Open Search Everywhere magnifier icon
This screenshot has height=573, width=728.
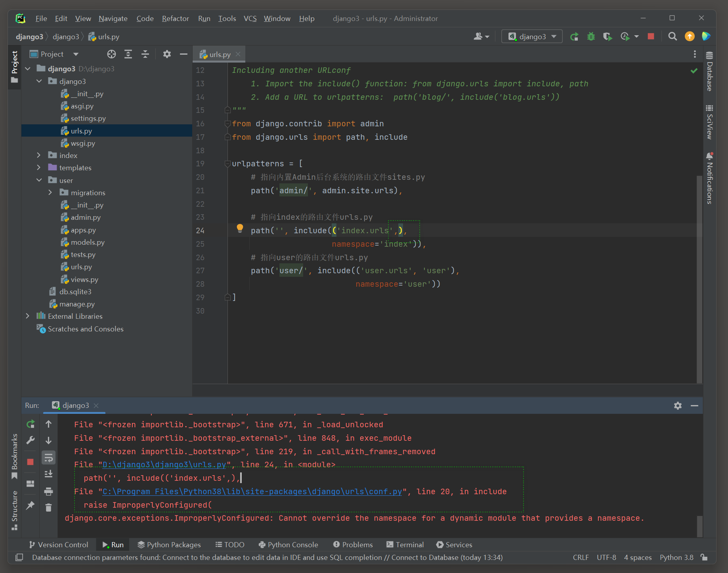coord(673,36)
